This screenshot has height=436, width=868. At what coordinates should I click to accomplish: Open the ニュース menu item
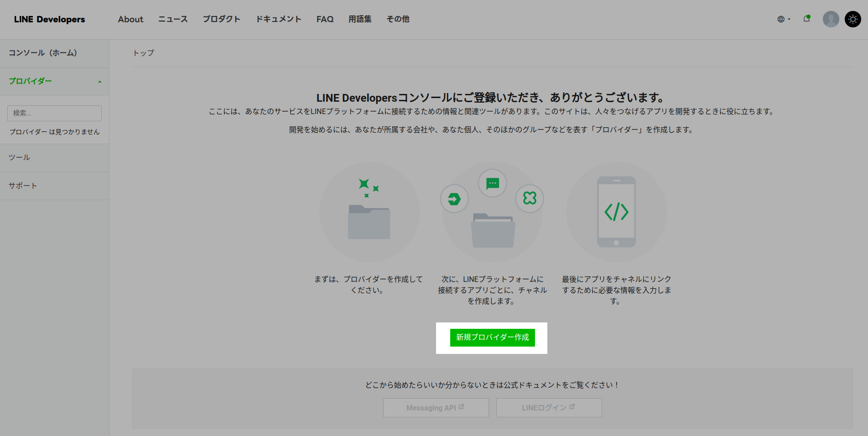pyautogui.click(x=173, y=19)
